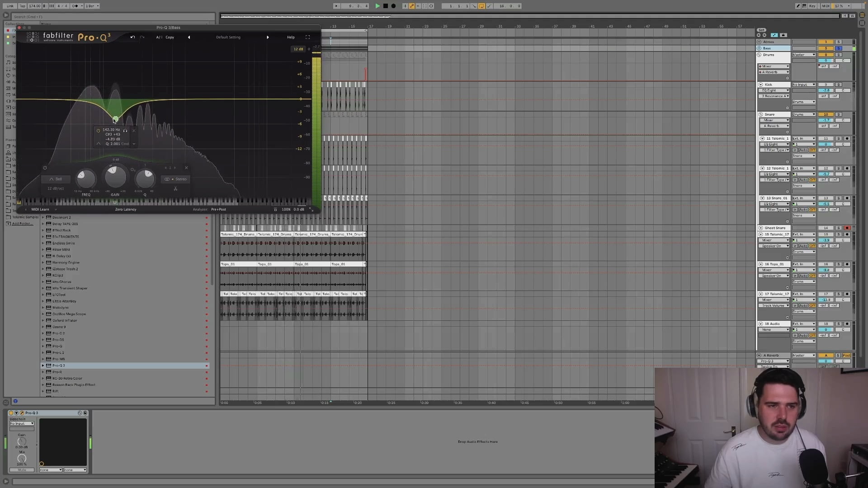
Task: Open the Pro-Q 3 Help menu
Action: point(291,37)
